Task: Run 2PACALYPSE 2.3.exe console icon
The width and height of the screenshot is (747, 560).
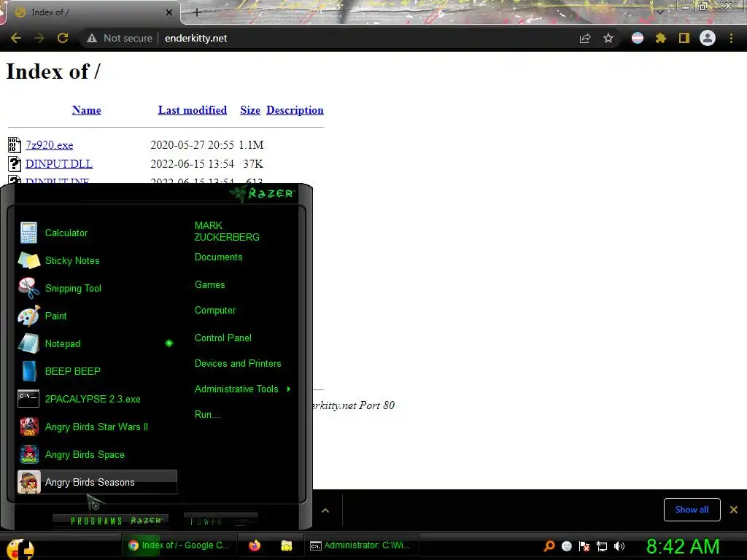Action: tap(28, 399)
